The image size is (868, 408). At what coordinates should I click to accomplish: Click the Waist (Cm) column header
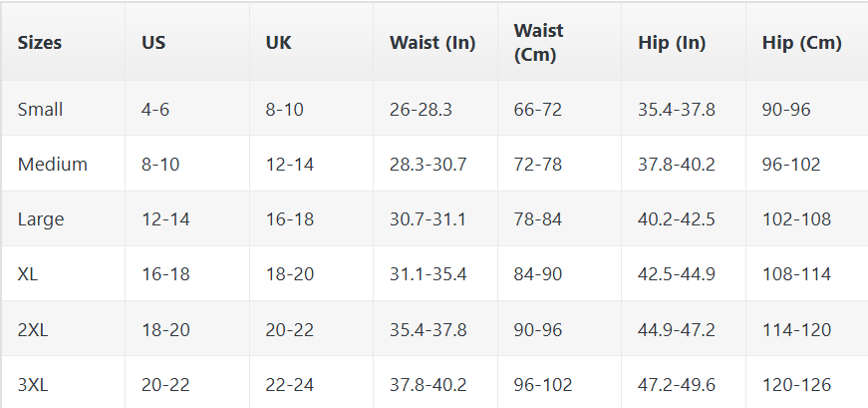539,43
